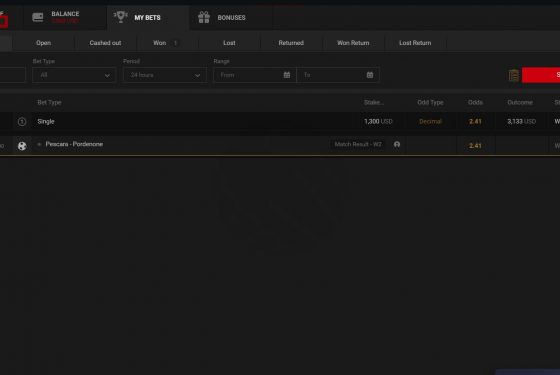This screenshot has height=375, width=560.
Task: Click the Odd Type column header
Action: 430,102
